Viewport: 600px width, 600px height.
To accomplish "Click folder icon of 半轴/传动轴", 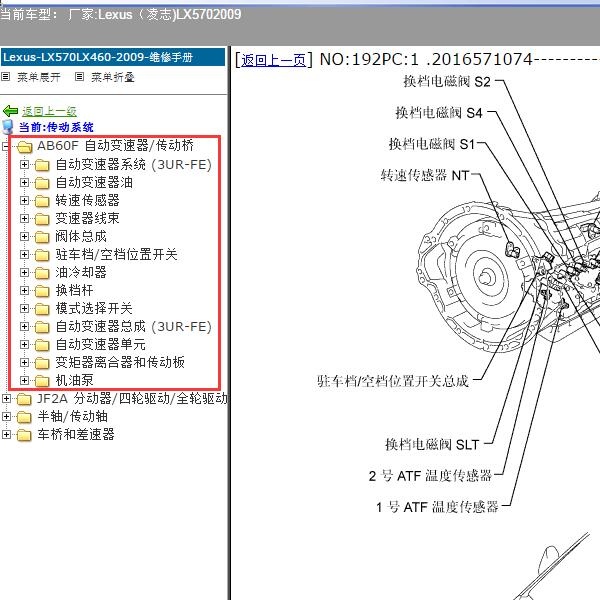I will point(24,417).
